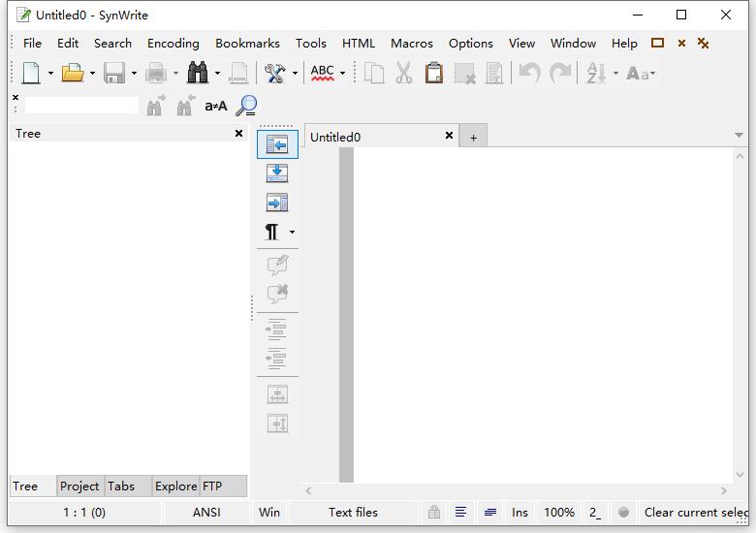The height and width of the screenshot is (533, 756).
Task: Open the dropdown arrow beside Open folder icon
Action: (92, 74)
